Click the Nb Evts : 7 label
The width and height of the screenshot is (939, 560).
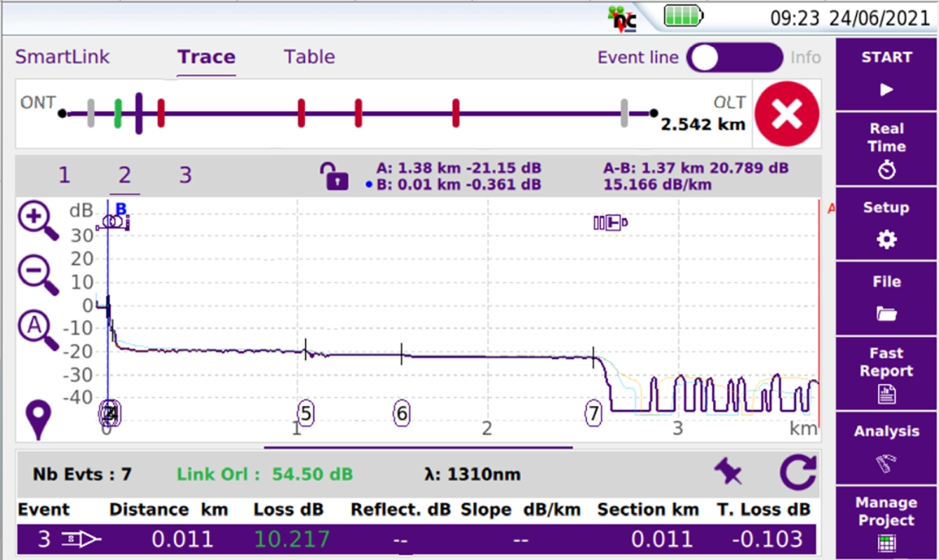82,474
